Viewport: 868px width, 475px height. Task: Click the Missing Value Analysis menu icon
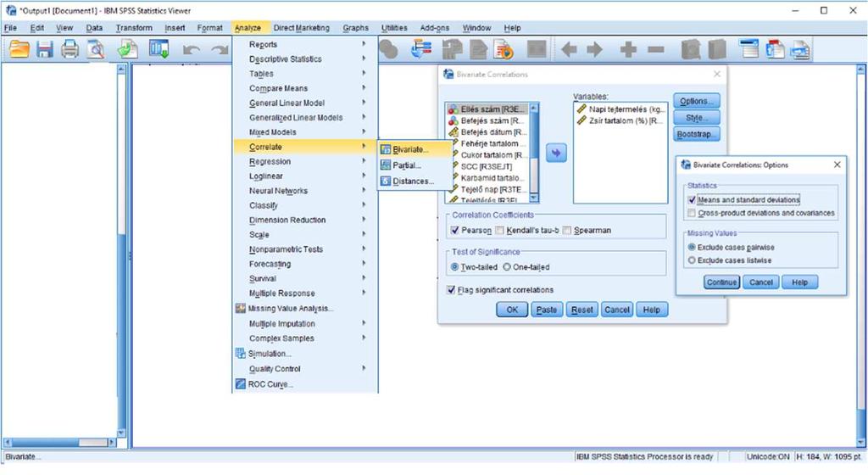pos(240,309)
